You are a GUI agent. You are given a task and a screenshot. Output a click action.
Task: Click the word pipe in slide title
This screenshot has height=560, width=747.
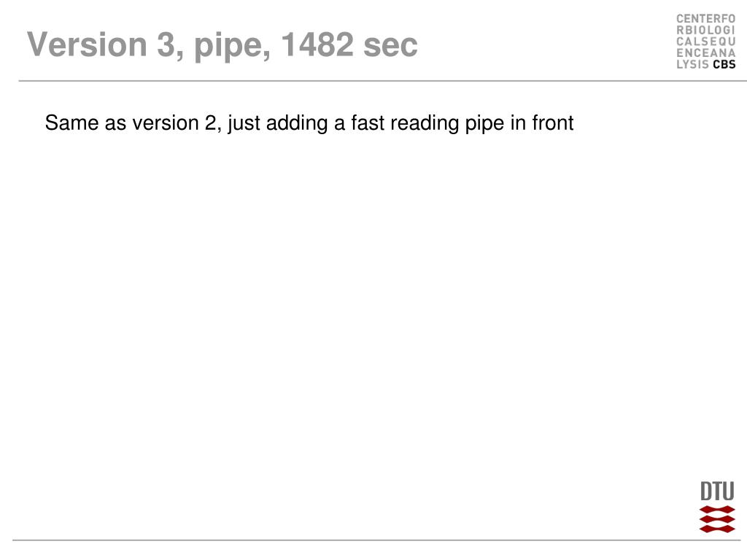point(228,46)
